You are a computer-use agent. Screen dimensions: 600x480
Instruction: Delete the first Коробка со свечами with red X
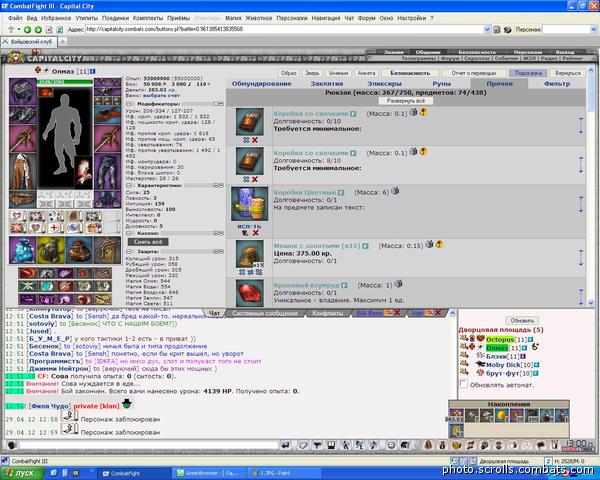pyautogui.click(x=255, y=140)
